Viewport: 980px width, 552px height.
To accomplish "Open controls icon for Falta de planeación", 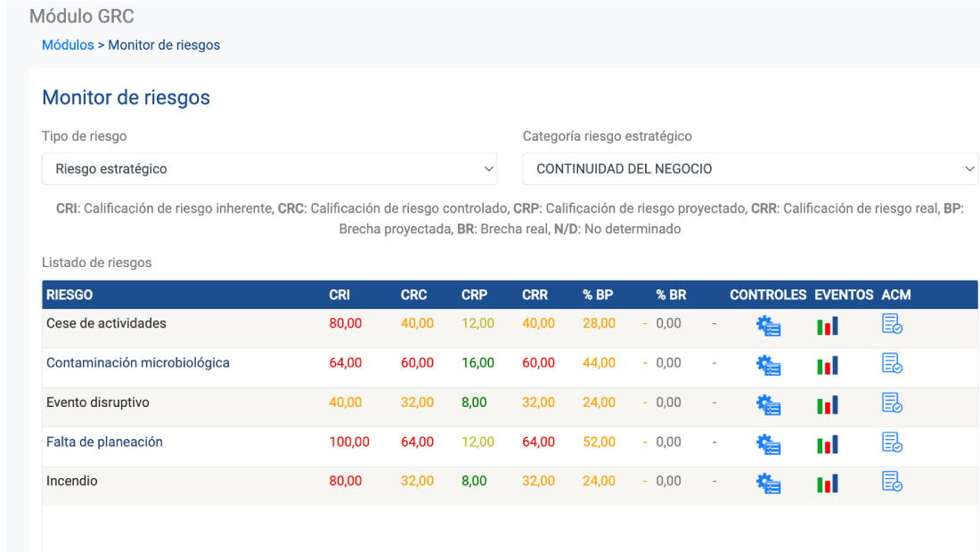I will (x=768, y=444).
